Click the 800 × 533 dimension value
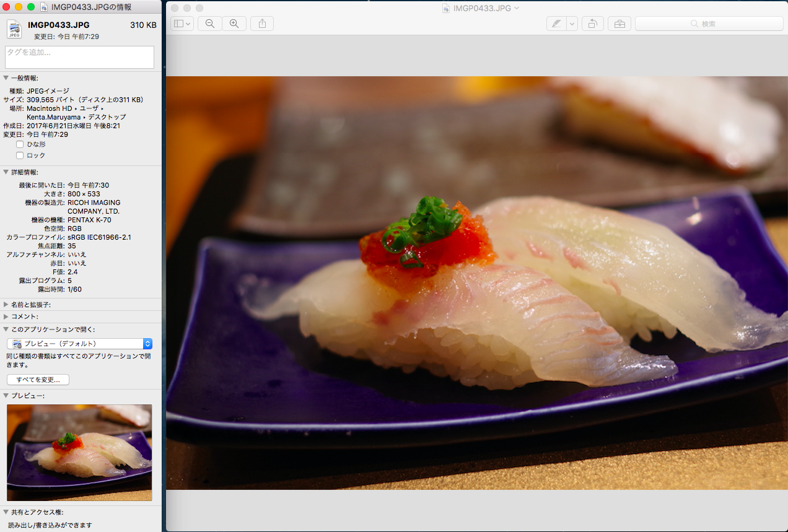Viewport: 788px width, 532px height. click(x=84, y=194)
